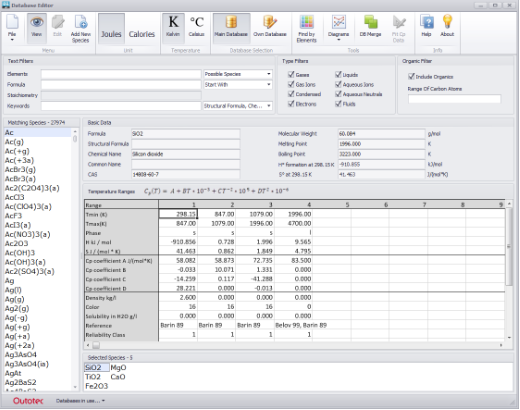The width and height of the screenshot is (520, 410).
Task: Click the table horizontal scrollbar thumb
Action: click(x=96, y=345)
